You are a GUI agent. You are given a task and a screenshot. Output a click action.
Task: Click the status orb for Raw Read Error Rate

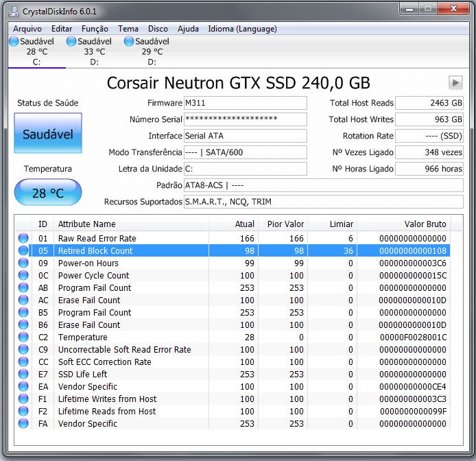23,238
